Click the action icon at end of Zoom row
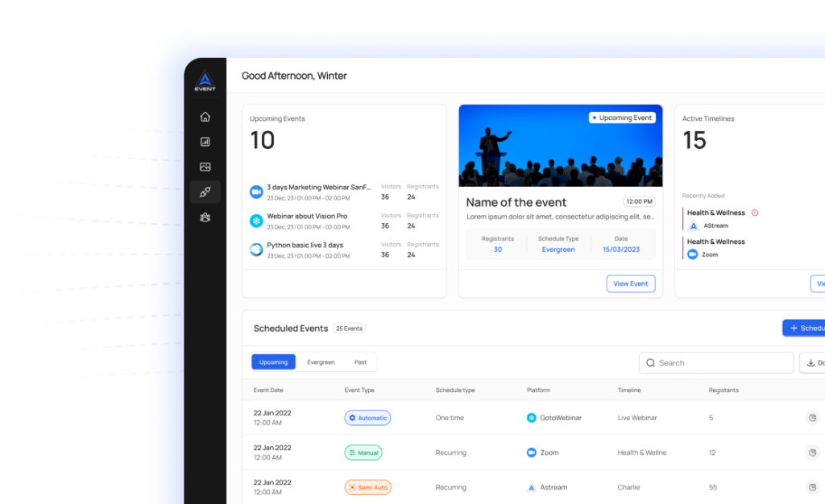Viewport: 825px width, 504px height. coord(813,452)
